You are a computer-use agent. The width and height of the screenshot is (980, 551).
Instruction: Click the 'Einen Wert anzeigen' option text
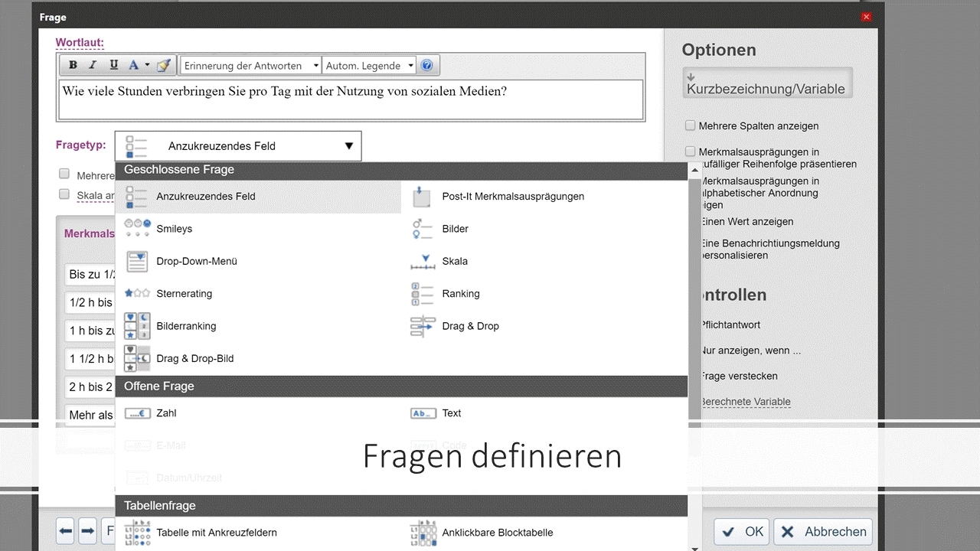746,222
